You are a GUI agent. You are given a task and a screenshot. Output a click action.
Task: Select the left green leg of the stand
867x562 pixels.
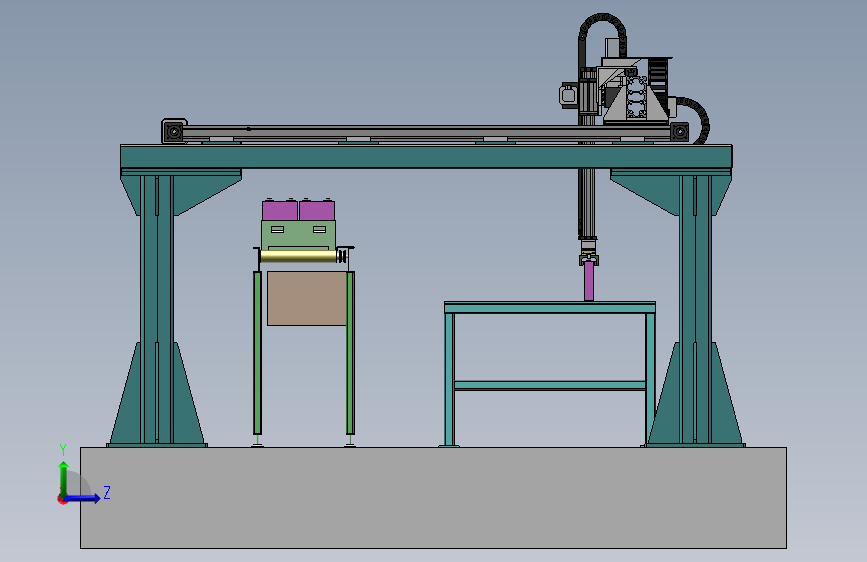[257, 353]
